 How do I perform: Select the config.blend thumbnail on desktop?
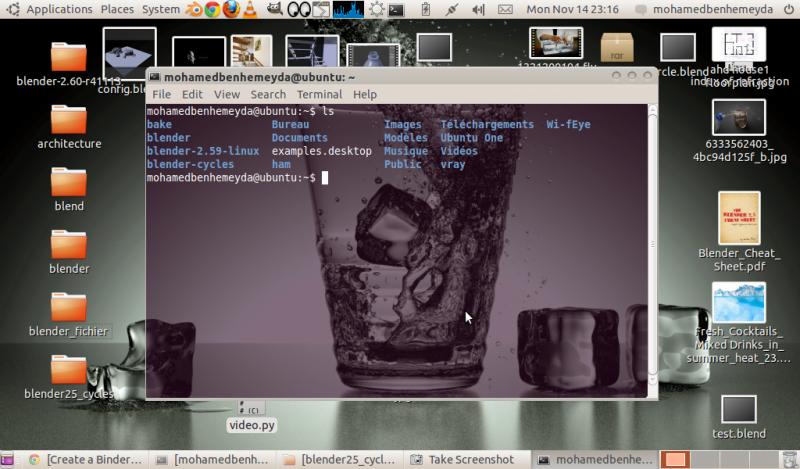pyautogui.click(x=130, y=53)
